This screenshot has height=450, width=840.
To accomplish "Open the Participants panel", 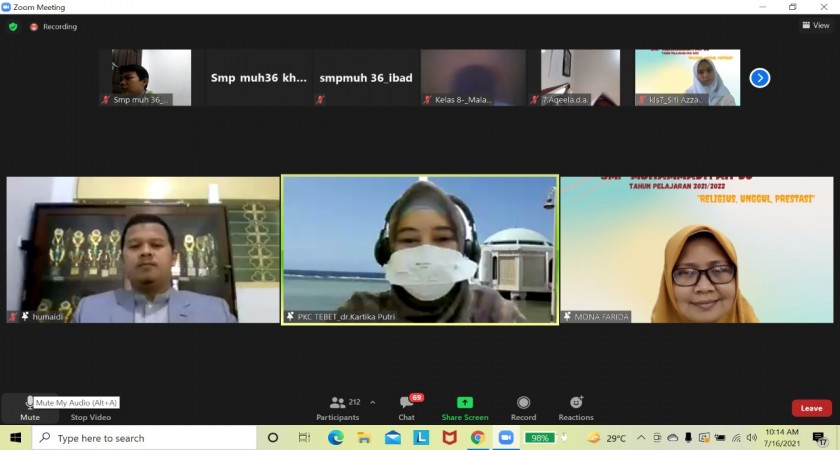I will (x=338, y=407).
